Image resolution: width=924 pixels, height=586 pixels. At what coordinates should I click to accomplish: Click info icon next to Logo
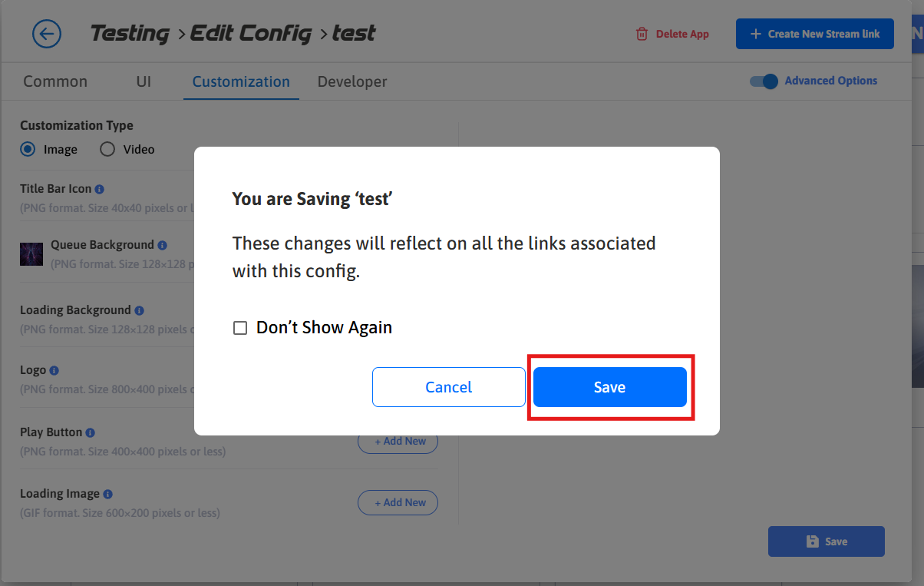pyautogui.click(x=54, y=370)
